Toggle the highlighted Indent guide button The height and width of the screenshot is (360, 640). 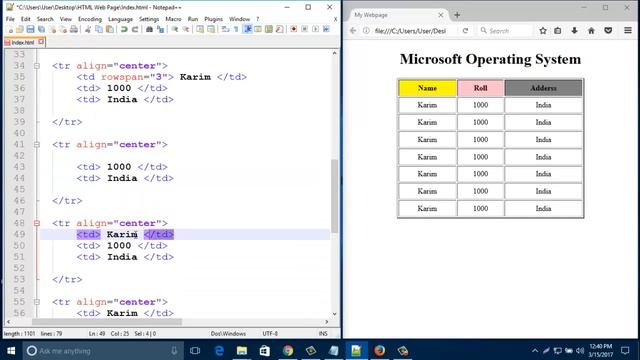pyautogui.click(x=247, y=29)
